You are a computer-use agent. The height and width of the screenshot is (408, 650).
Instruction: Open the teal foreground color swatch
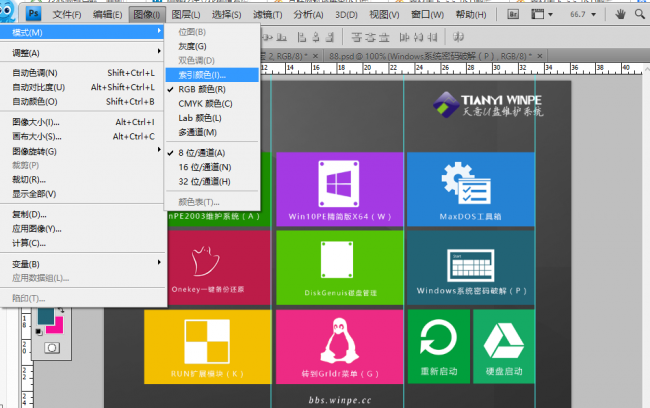46,316
